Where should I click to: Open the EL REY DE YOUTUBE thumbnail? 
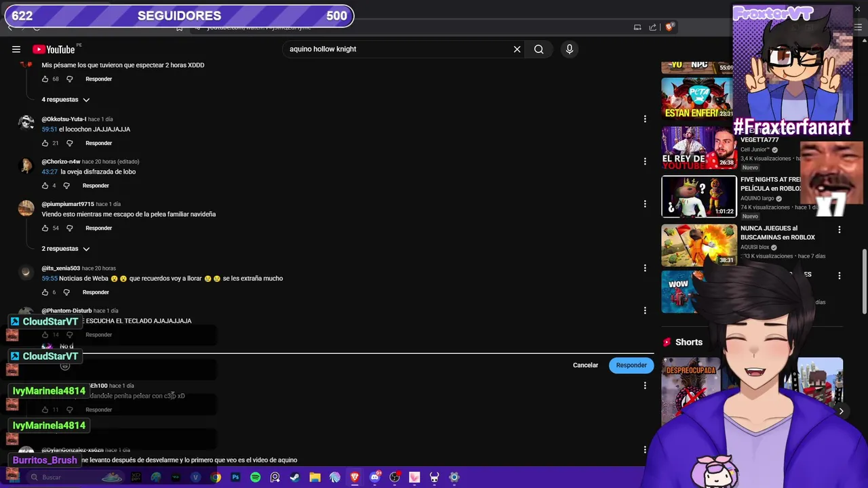click(x=699, y=148)
